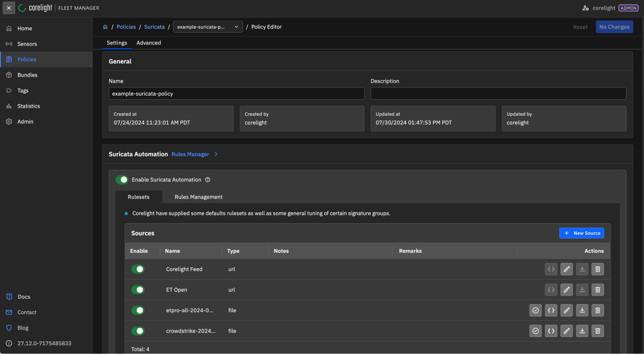The width and height of the screenshot is (644, 354).
Task: View JSON for crowdstrike source
Action: pyautogui.click(x=551, y=331)
